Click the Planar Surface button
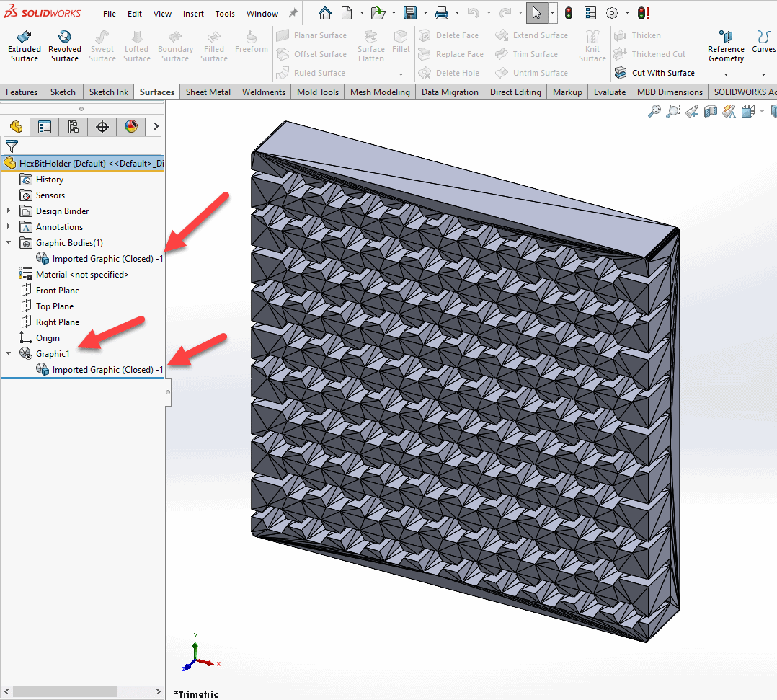 (311, 36)
